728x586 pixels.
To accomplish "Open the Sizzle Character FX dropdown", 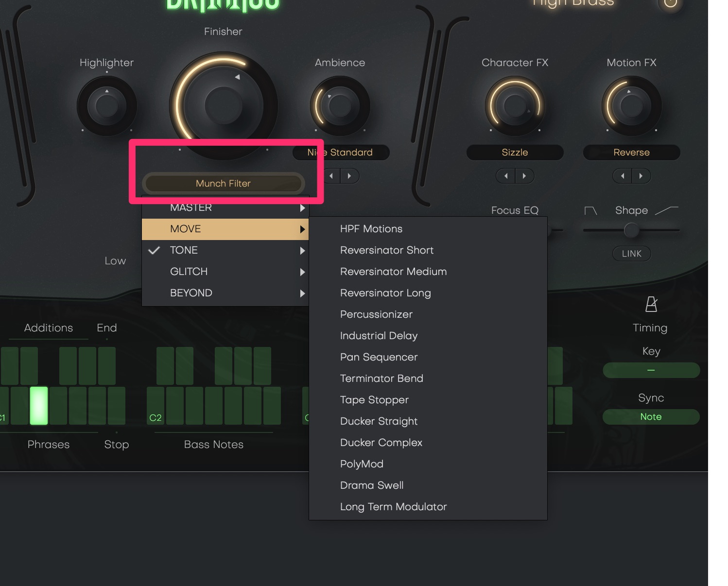I will pos(515,153).
